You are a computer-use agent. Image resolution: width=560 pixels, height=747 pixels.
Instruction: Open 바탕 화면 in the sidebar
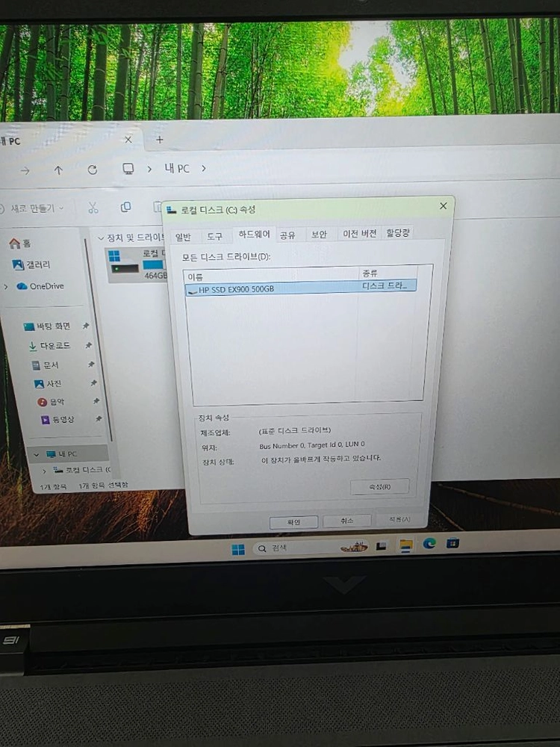47,326
